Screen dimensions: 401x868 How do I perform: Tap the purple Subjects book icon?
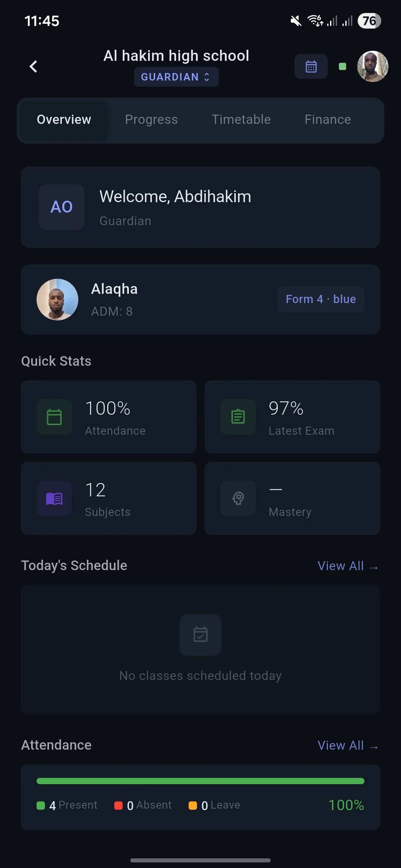54,499
